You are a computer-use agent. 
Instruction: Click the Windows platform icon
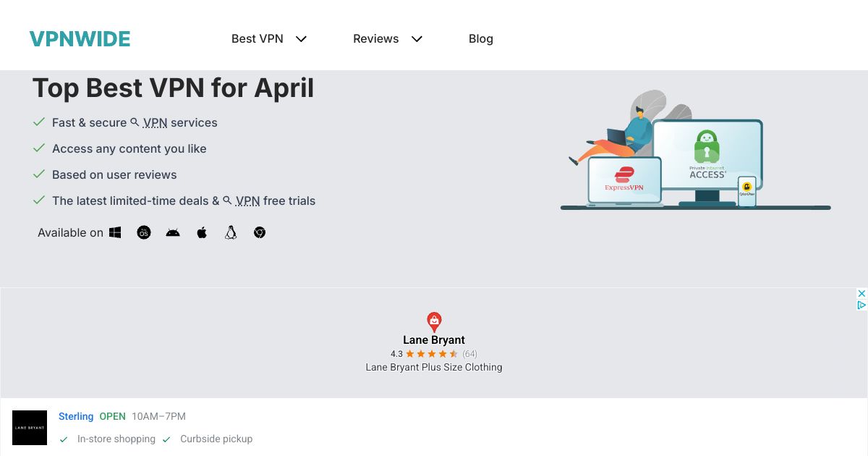point(115,232)
